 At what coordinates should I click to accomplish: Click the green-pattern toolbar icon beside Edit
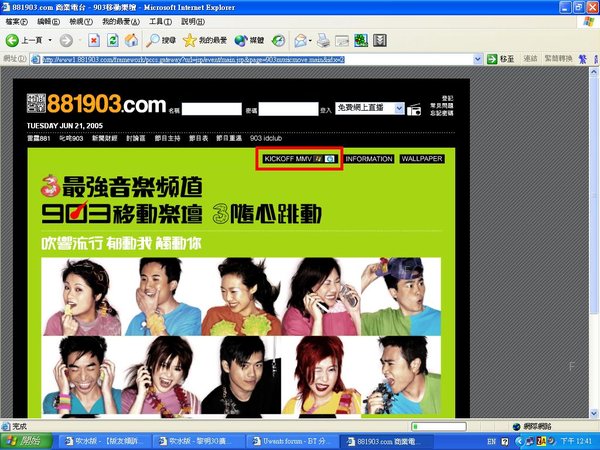(361, 40)
